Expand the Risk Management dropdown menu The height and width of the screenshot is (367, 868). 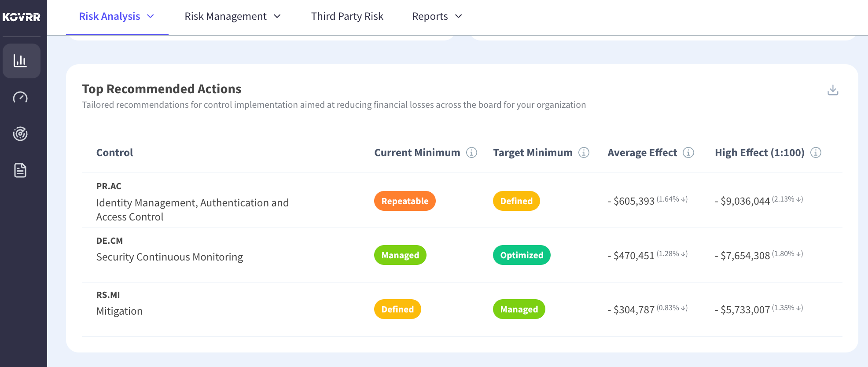click(x=232, y=16)
